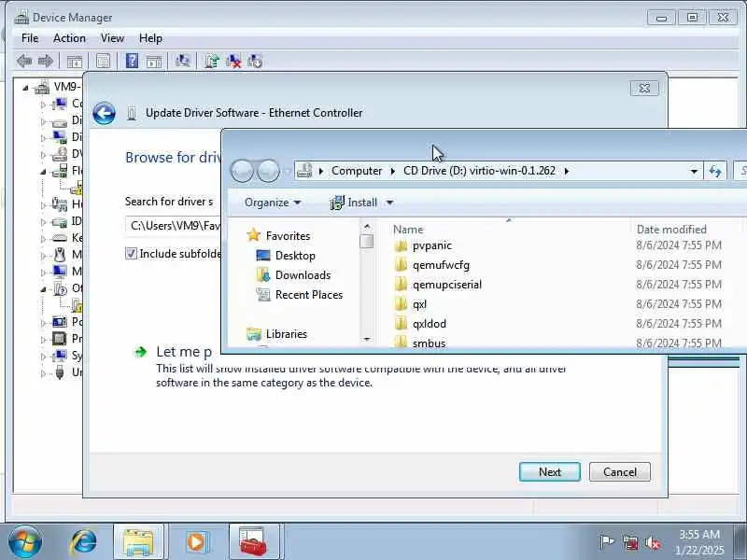Expand the first device category under VM9
The width and height of the screenshot is (747, 560).
point(43,105)
